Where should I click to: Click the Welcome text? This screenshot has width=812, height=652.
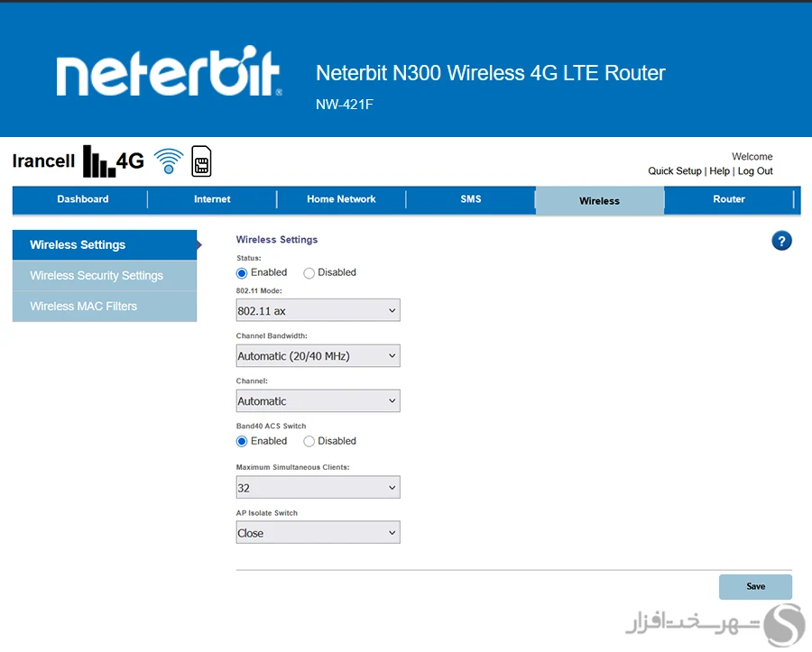pos(752,157)
